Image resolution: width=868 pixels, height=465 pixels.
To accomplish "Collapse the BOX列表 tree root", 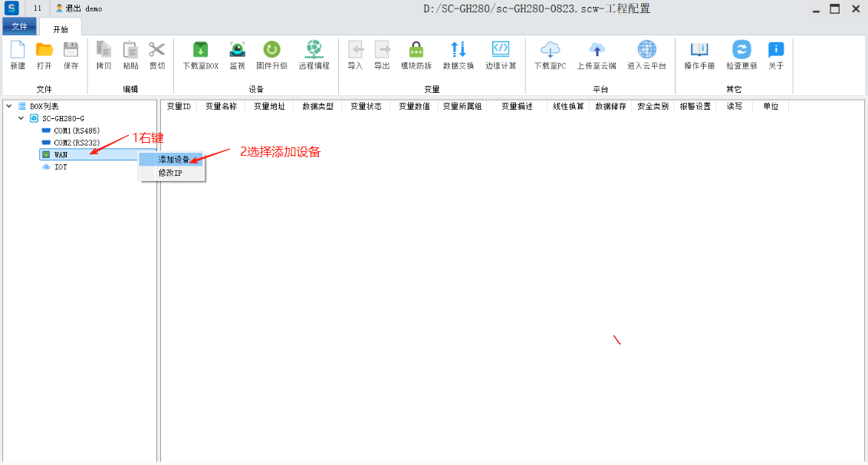I will click(9, 106).
